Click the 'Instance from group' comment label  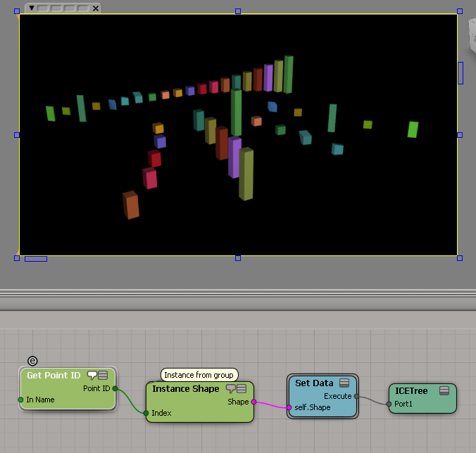tap(199, 375)
